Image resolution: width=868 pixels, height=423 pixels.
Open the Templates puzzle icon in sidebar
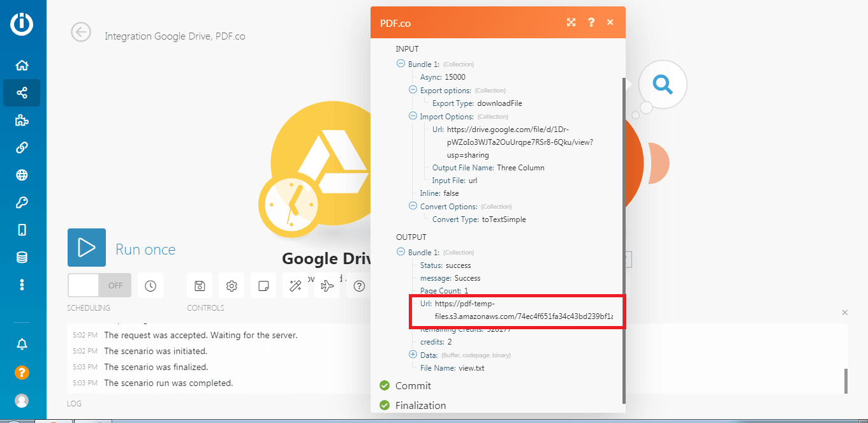pos(22,121)
